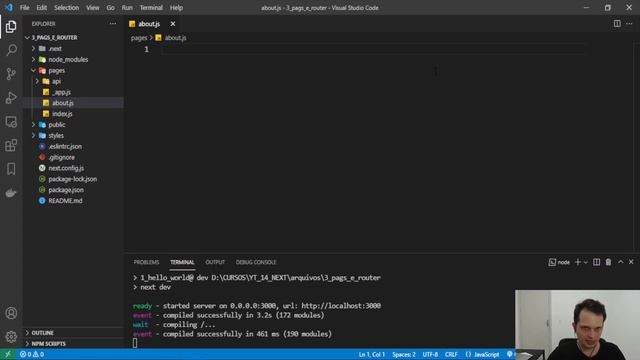Select the node terminal instance
Viewport: 640px width, 360px height.
click(559, 262)
